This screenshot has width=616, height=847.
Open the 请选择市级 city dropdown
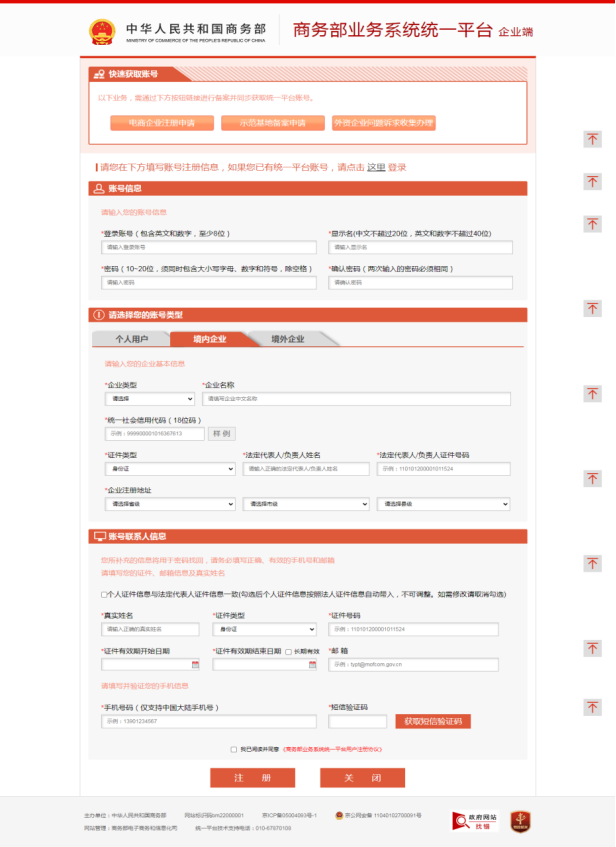click(308, 505)
